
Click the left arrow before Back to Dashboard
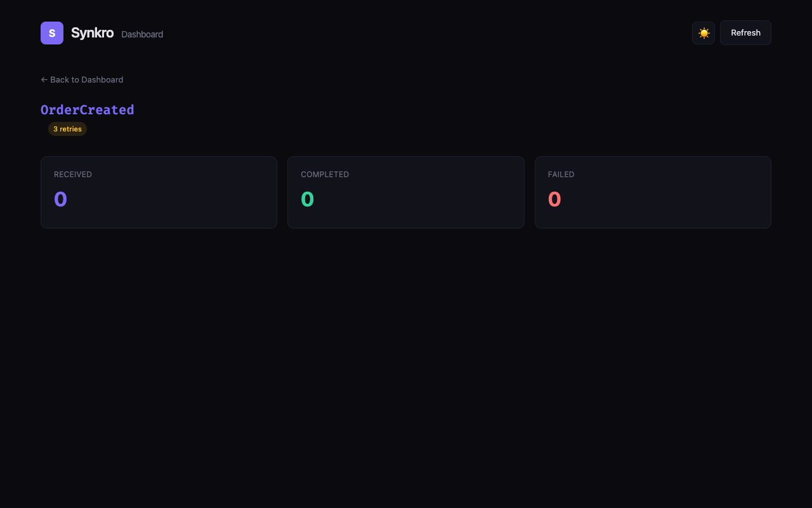(44, 80)
